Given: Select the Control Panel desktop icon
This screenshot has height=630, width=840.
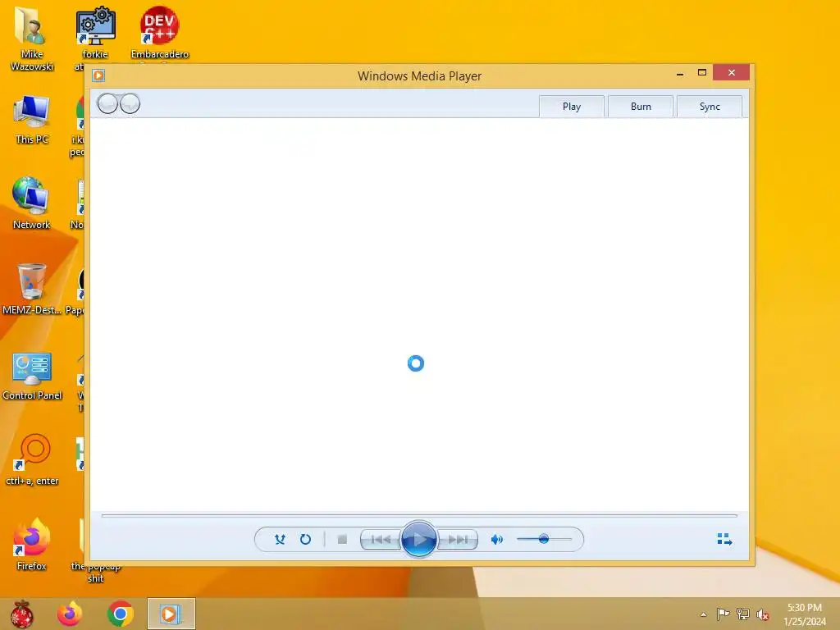Looking at the screenshot, I should coord(32,375).
